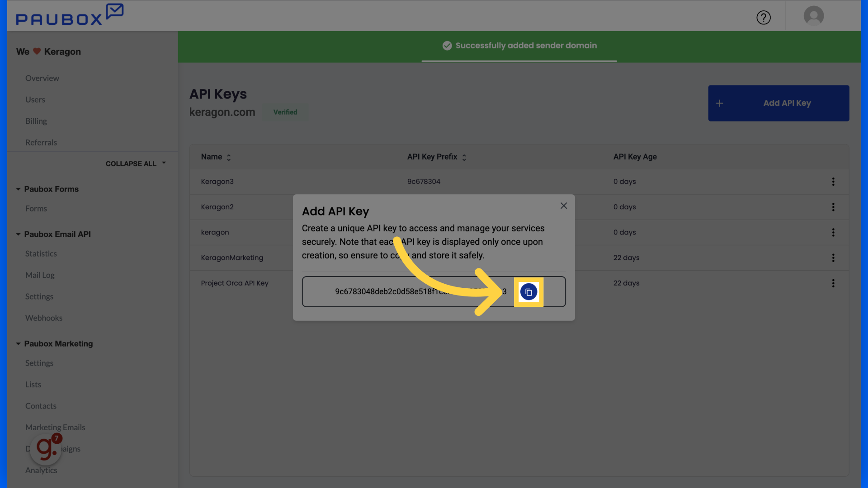Image resolution: width=868 pixels, height=488 pixels.
Task: Copy the API key with the copy icon
Action: tap(528, 292)
